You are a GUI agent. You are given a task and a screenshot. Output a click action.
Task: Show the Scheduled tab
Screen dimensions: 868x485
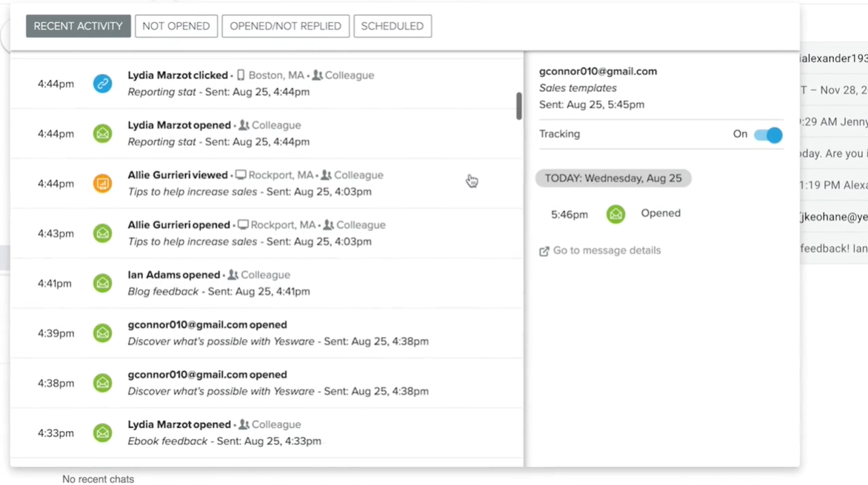(x=393, y=26)
